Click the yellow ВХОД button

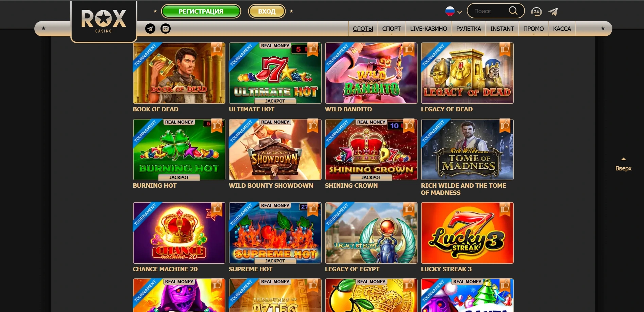click(x=267, y=11)
